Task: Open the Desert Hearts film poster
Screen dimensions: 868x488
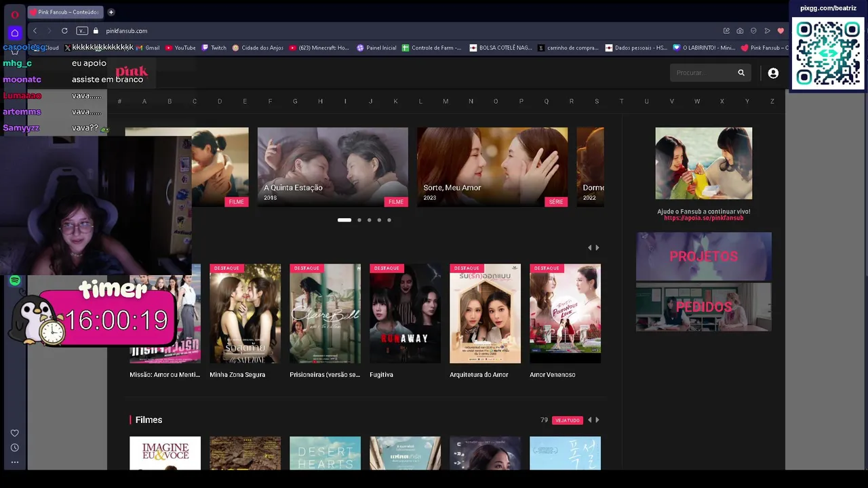Action: (x=325, y=453)
